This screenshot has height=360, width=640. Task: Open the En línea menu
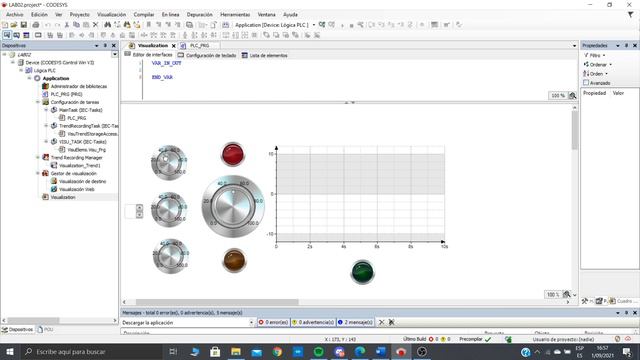pyautogui.click(x=171, y=14)
